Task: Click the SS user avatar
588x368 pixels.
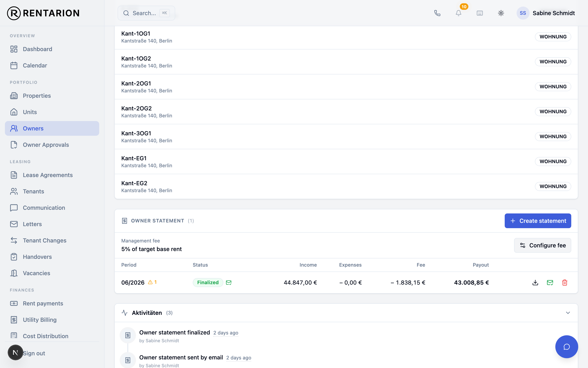Action: click(523, 13)
